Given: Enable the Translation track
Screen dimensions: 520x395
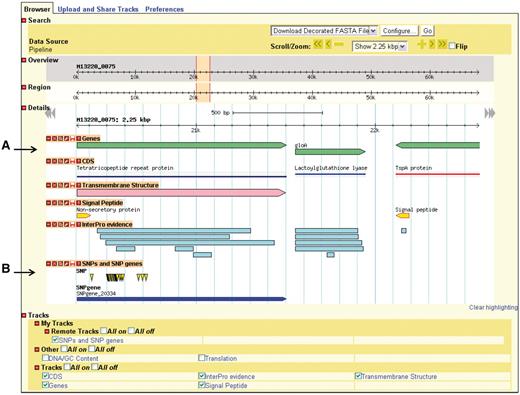Looking at the screenshot, I should (x=201, y=358).
